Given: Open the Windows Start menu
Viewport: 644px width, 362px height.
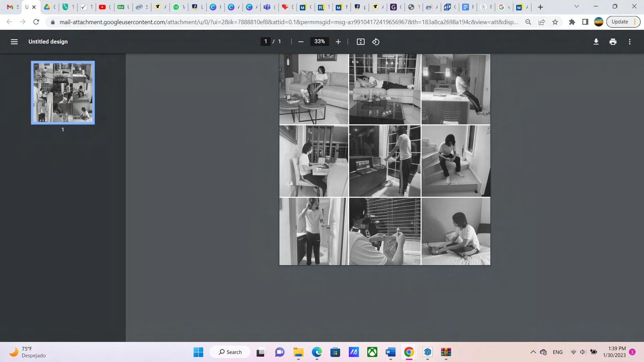Looking at the screenshot, I should (x=198, y=352).
